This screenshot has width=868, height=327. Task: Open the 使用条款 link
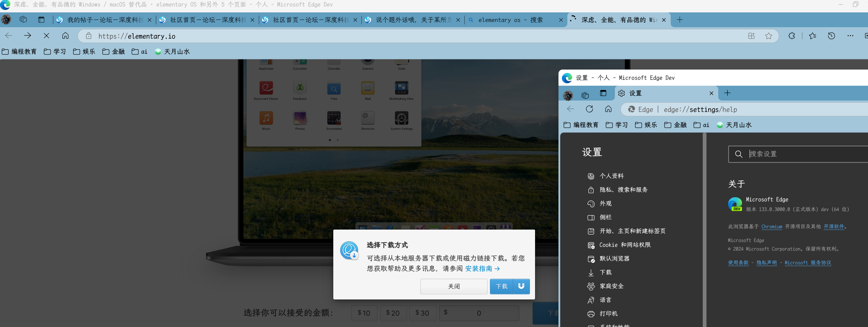click(x=738, y=263)
